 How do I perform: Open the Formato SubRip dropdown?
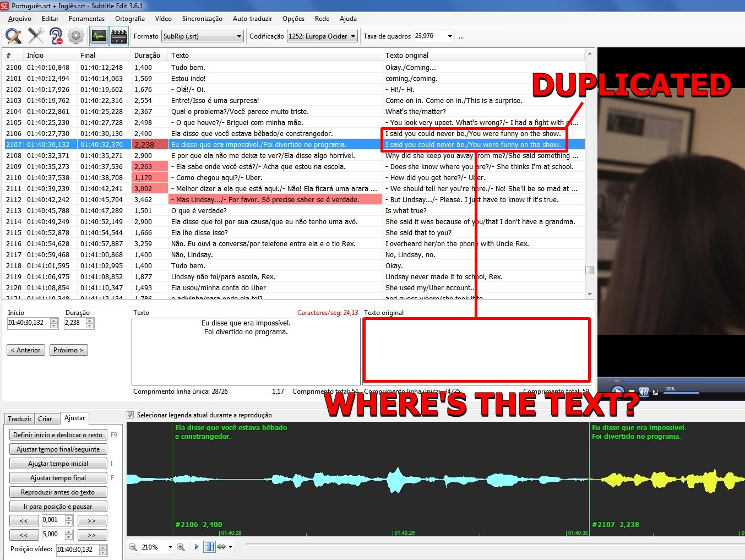coord(238,36)
